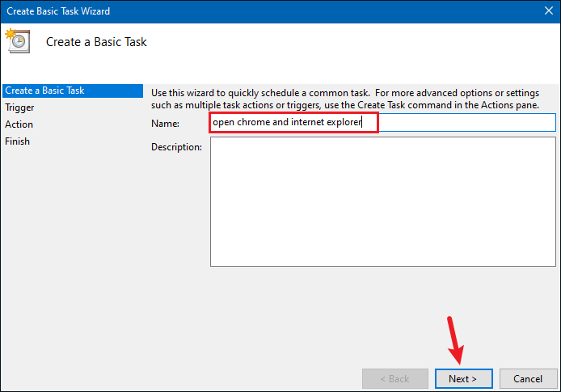Click the word chrome in Name field
The height and width of the screenshot is (392, 561).
coord(253,122)
